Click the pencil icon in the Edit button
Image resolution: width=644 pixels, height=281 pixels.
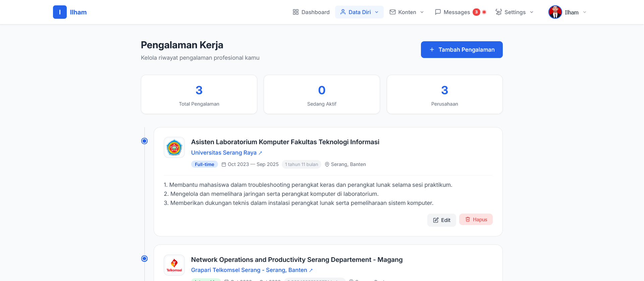[x=436, y=220]
